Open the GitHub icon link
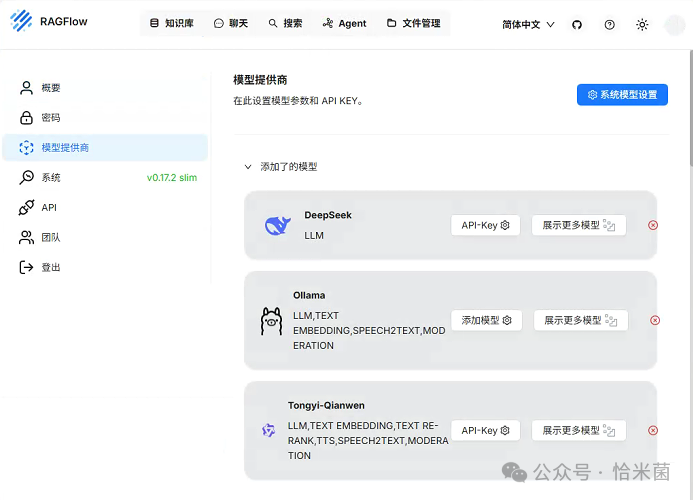 coord(577,25)
